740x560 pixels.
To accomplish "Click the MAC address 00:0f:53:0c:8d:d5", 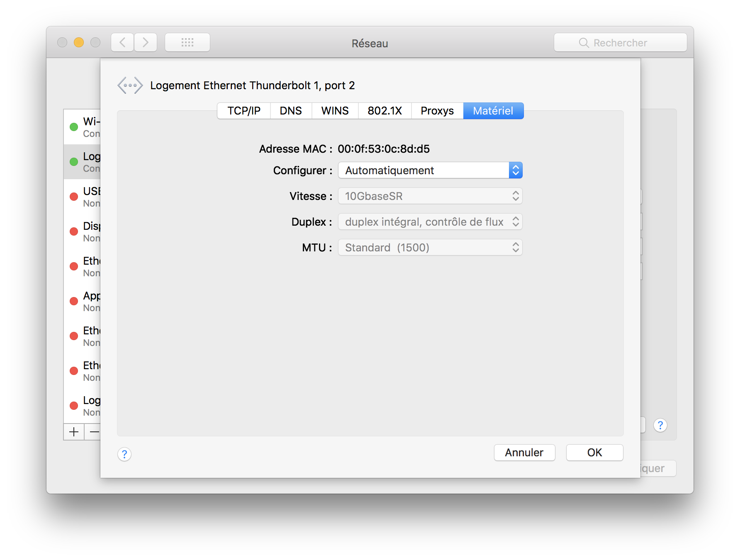I will coord(384,149).
